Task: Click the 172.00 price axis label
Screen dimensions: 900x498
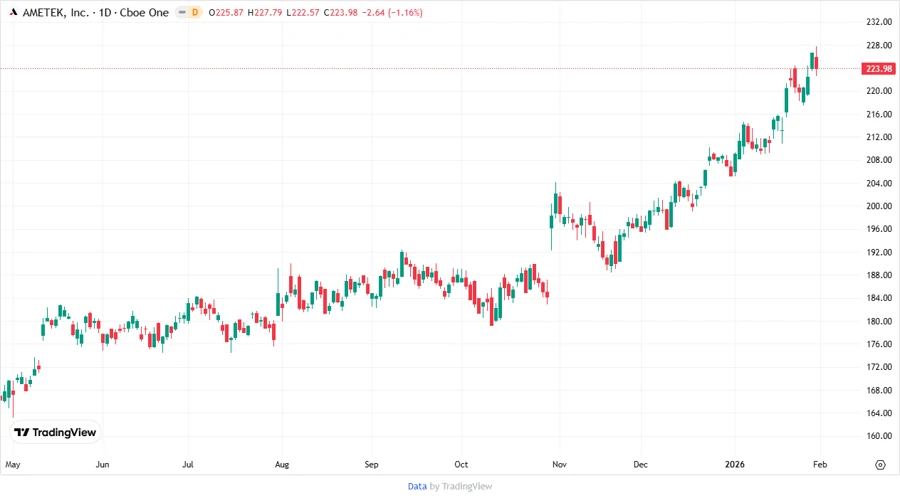Action: tap(879, 367)
